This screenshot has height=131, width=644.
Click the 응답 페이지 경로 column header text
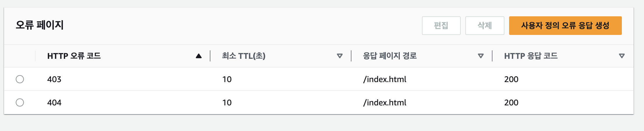(390, 56)
